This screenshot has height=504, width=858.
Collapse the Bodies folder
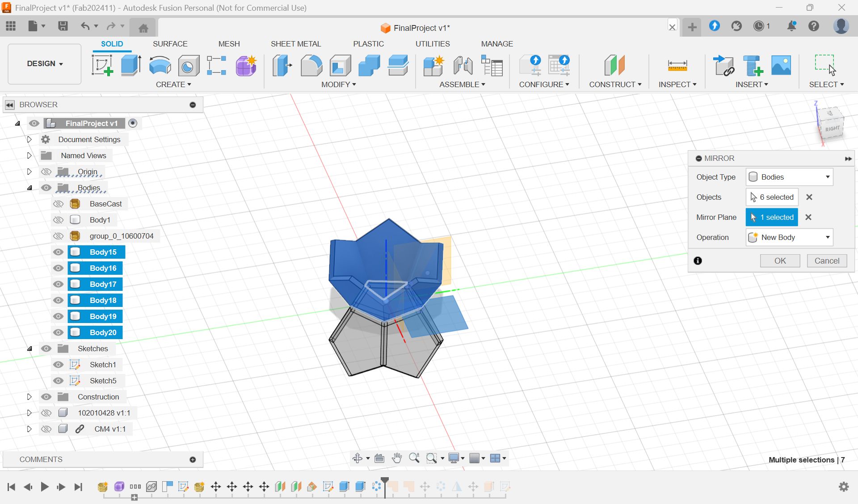29,188
